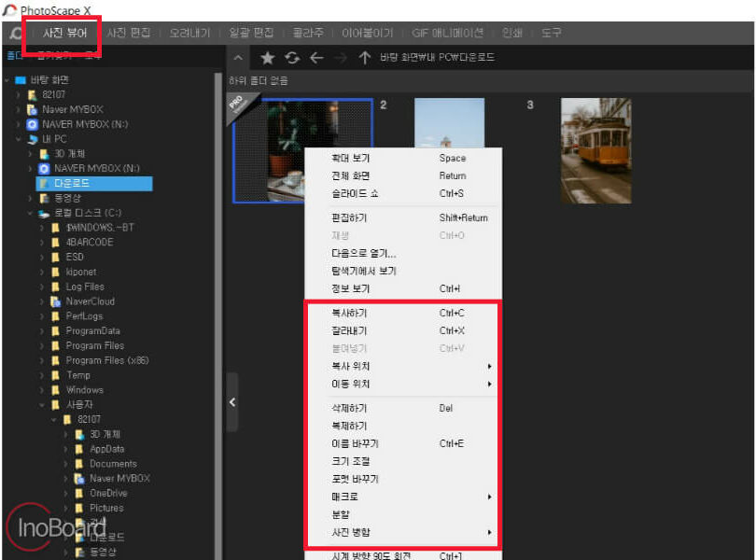
Task: Select 삭제하기 in the context menu
Action: [403, 409]
